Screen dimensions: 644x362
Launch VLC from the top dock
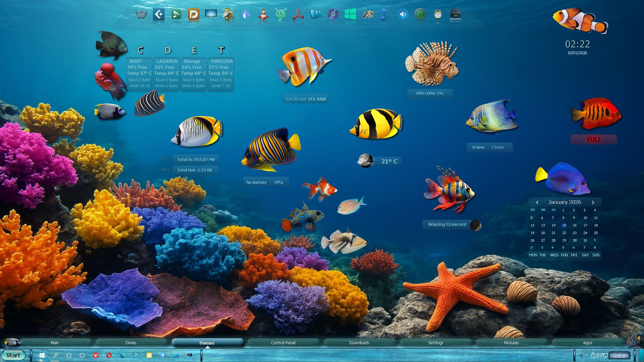[263, 14]
